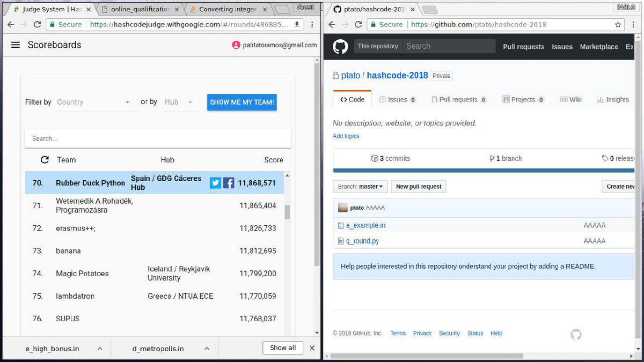644x362 pixels.
Task: Open the repository Issues tab
Action: [398, 99]
